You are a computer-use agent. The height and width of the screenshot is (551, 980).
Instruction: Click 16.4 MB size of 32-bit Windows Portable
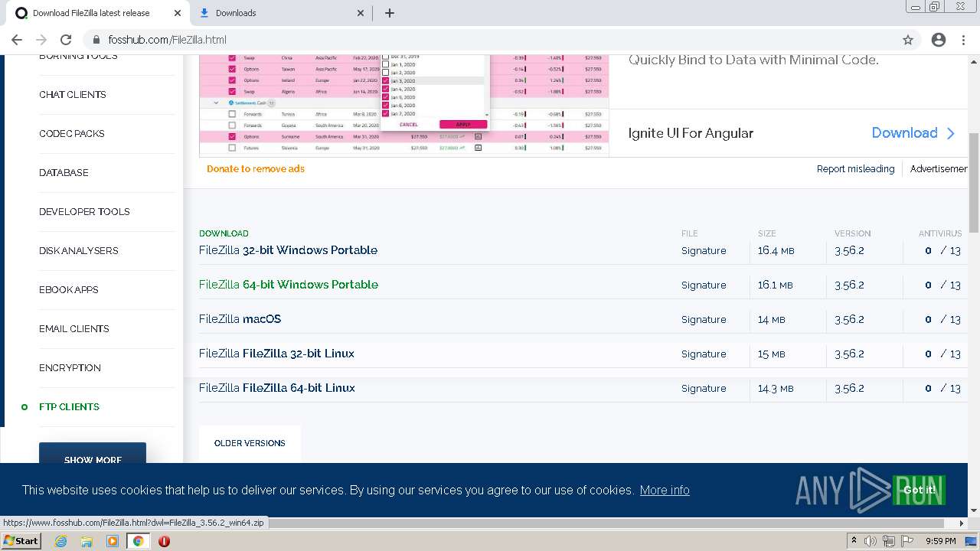(x=776, y=251)
